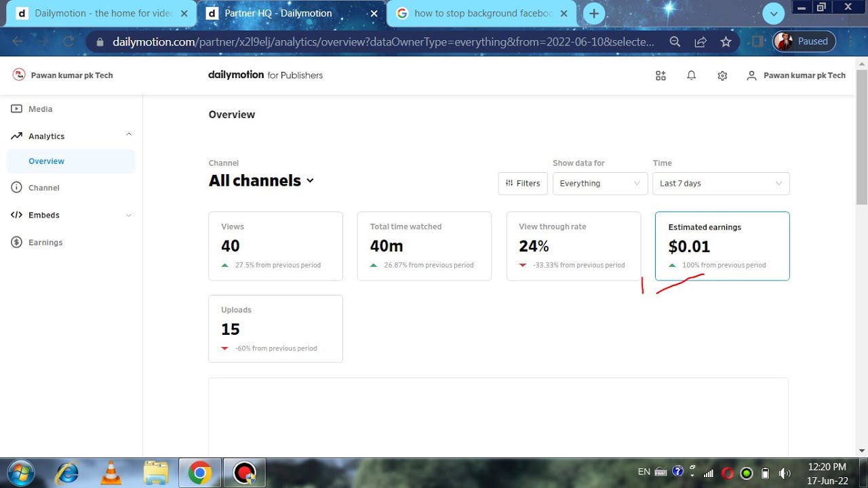Open the tab search dropdown arrow
Image resolution: width=868 pixels, height=488 pixels.
coord(774,14)
